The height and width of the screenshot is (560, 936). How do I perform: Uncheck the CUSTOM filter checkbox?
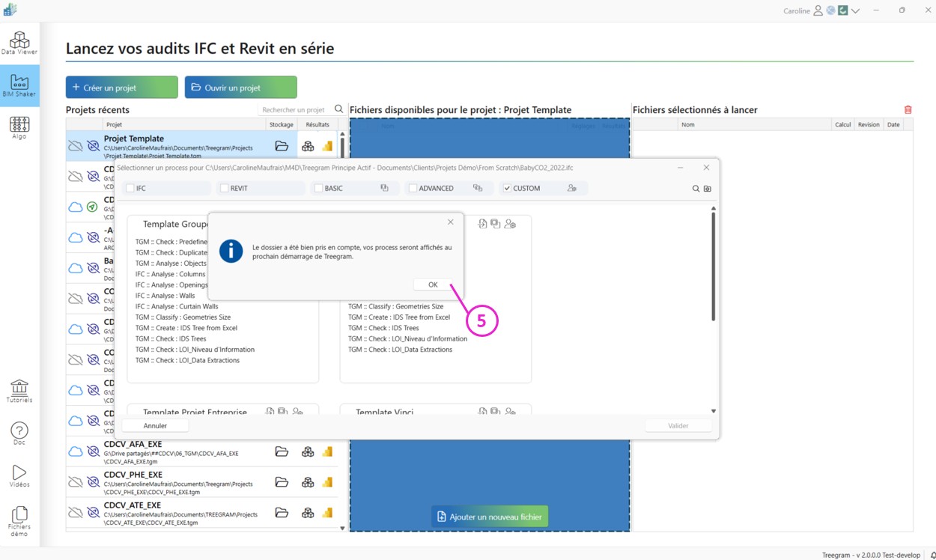[507, 189]
